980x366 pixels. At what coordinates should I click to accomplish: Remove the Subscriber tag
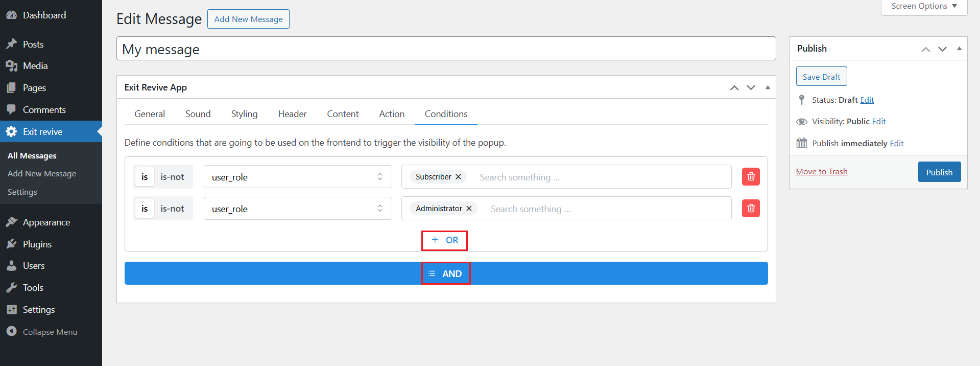(458, 177)
